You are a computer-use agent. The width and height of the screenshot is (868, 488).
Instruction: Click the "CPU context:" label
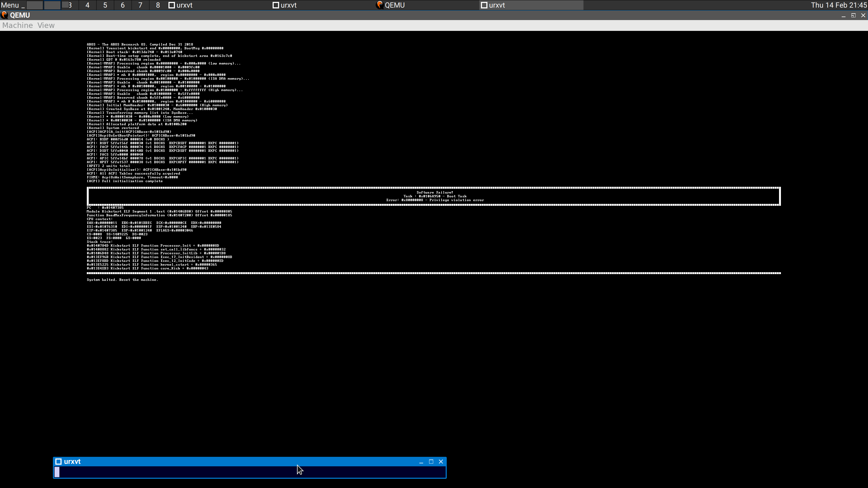coord(99,219)
